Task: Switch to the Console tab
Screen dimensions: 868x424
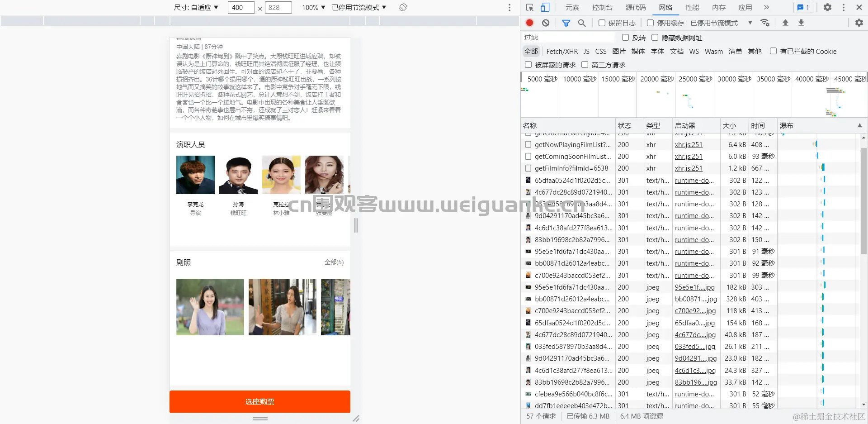Action: click(602, 7)
